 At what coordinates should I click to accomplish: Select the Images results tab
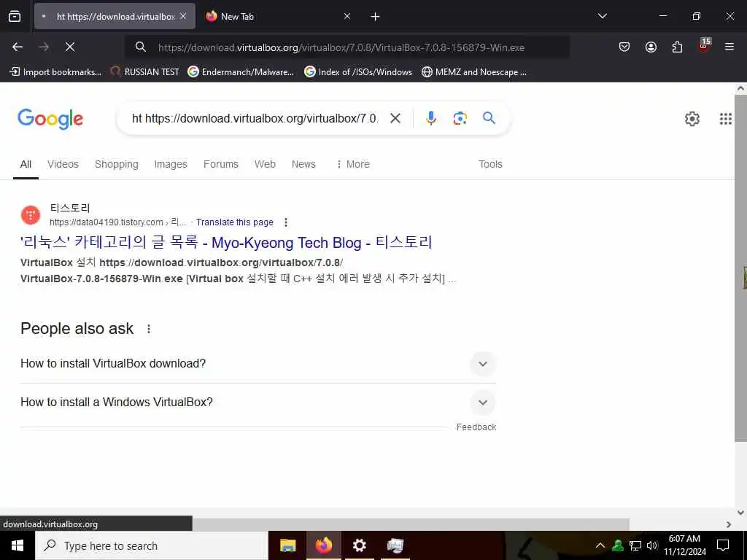point(171,164)
